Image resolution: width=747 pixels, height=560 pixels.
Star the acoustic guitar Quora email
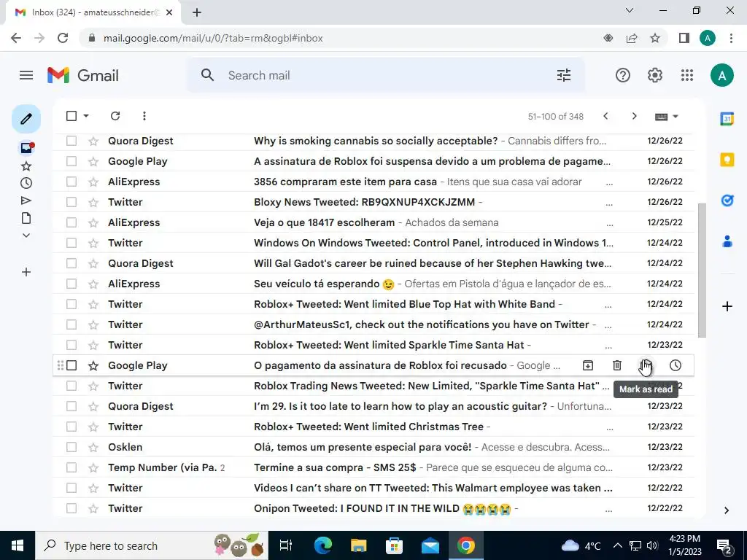[93, 406]
